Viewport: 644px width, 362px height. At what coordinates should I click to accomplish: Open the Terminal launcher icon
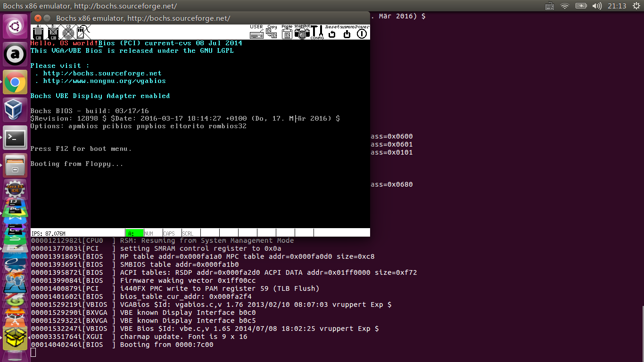(x=15, y=138)
